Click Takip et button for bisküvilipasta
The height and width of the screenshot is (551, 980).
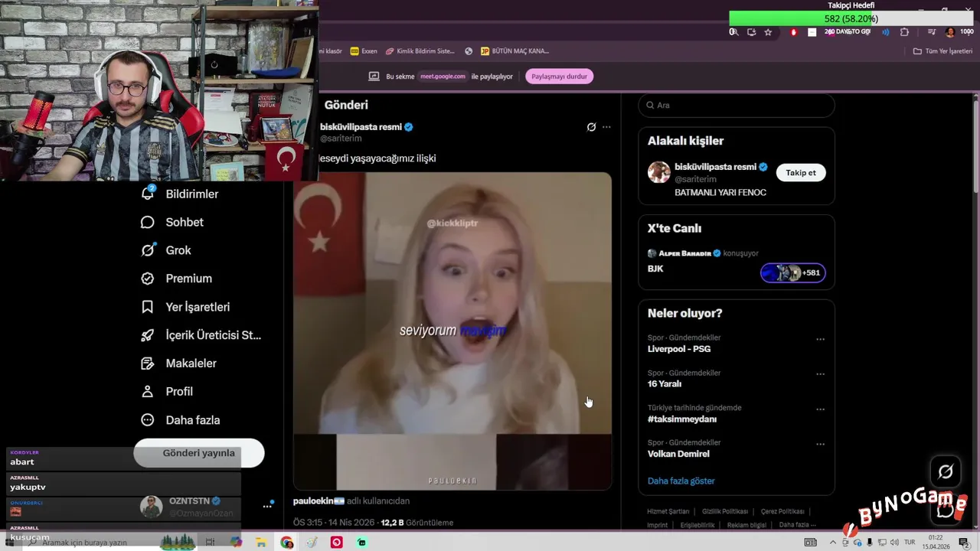[801, 173]
